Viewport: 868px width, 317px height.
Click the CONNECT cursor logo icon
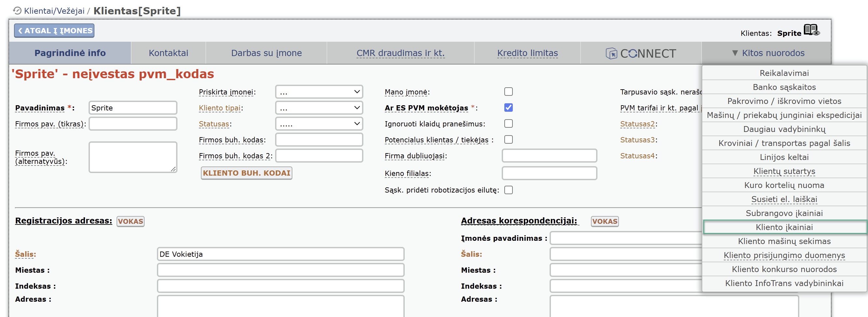(x=611, y=53)
